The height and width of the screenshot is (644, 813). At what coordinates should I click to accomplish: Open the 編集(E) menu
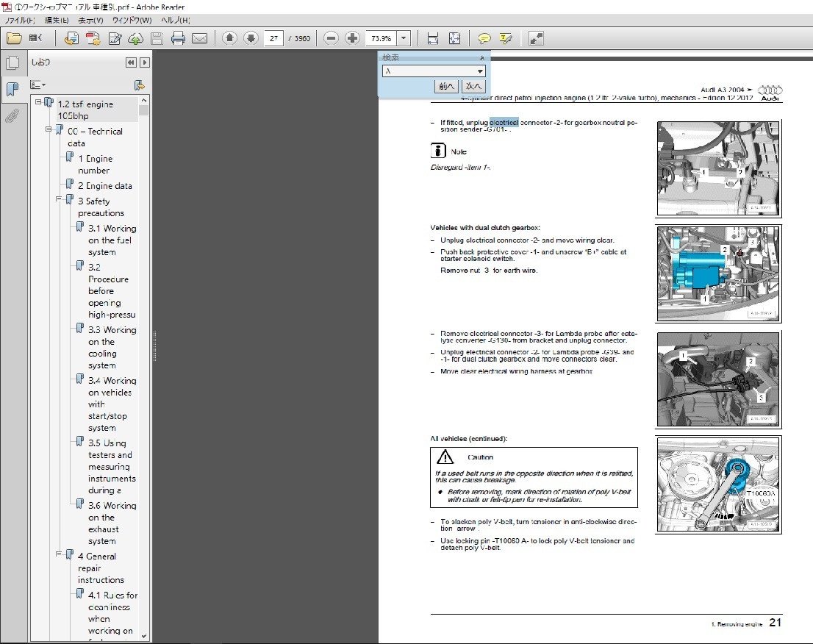(x=57, y=21)
